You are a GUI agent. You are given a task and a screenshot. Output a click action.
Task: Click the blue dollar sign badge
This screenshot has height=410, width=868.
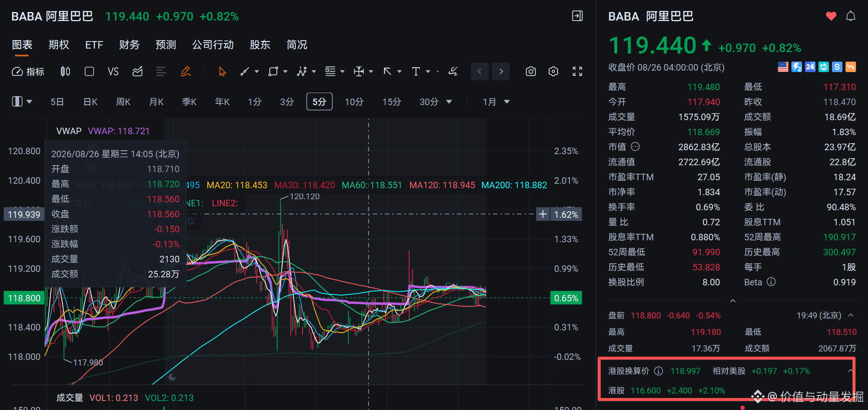[837, 67]
